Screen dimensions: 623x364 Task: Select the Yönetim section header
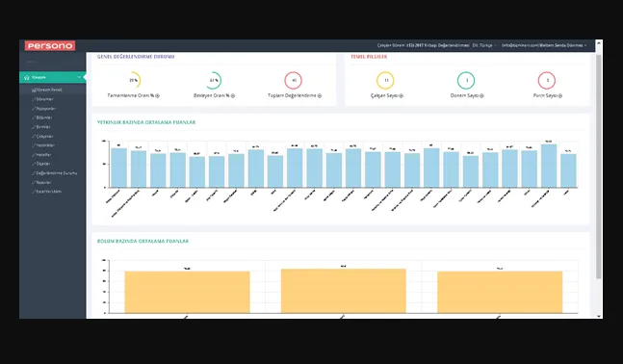[52, 77]
